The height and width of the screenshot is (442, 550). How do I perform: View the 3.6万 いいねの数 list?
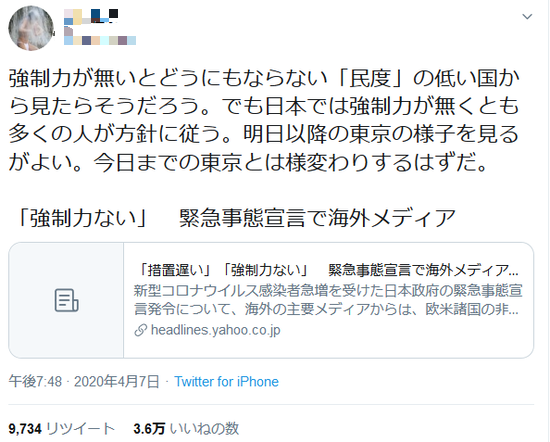[x=186, y=429]
